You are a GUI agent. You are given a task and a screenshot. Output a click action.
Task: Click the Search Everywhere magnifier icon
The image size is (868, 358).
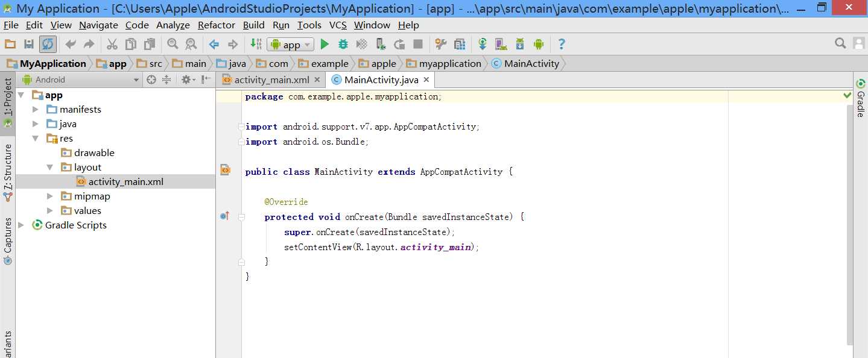[840, 43]
